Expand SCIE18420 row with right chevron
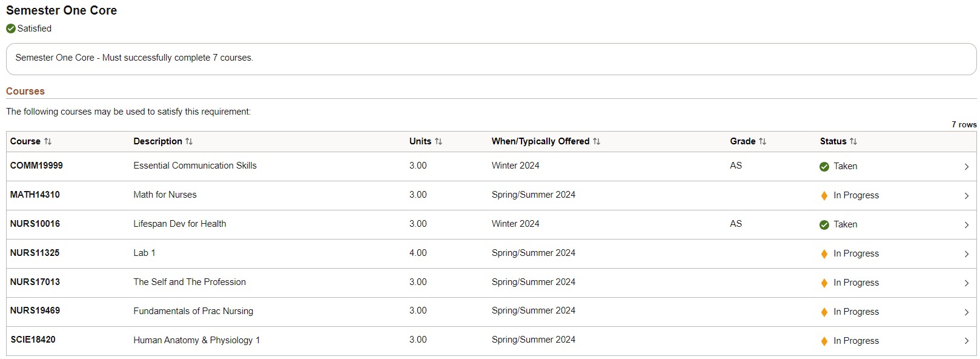980x359 pixels. 966,341
